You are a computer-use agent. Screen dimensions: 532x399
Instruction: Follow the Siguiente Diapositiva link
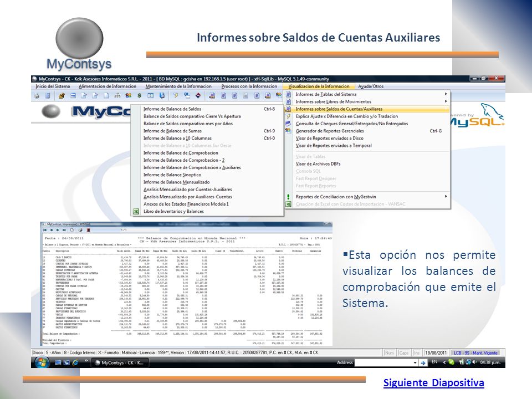pos(433,383)
